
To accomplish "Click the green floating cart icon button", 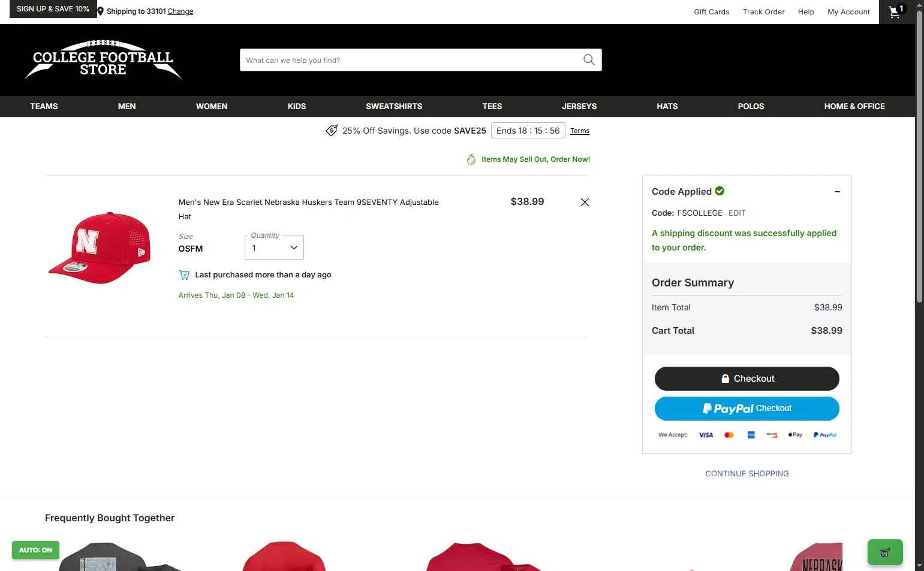I will pos(885,552).
